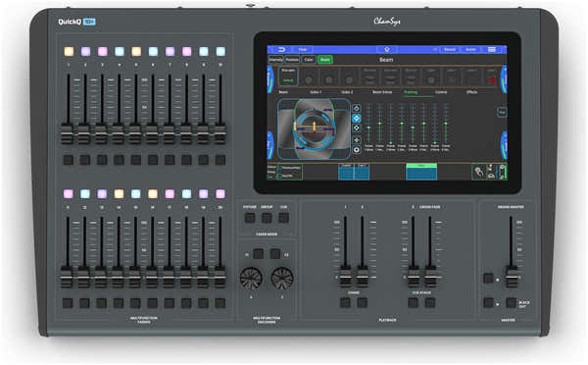Screen dimensions: 588x365
Task: Push the master play button left of BLACK OUT
Action: pyautogui.click(x=488, y=302)
